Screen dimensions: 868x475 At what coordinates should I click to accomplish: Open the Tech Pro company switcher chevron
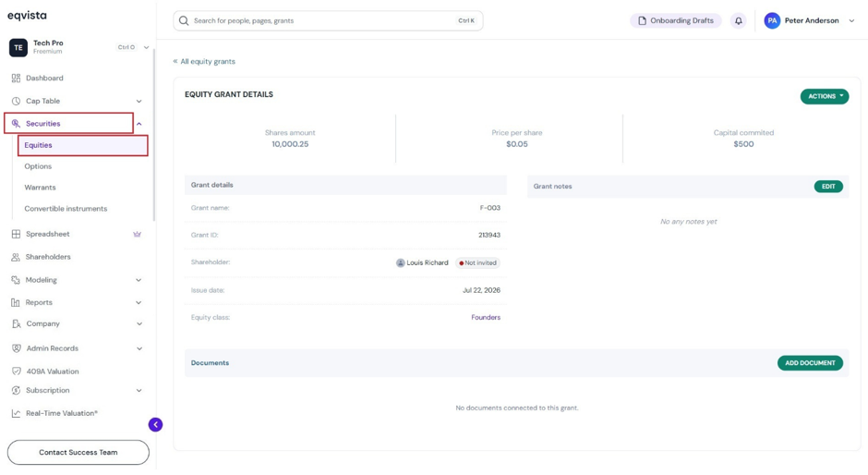tap(146, 48)
